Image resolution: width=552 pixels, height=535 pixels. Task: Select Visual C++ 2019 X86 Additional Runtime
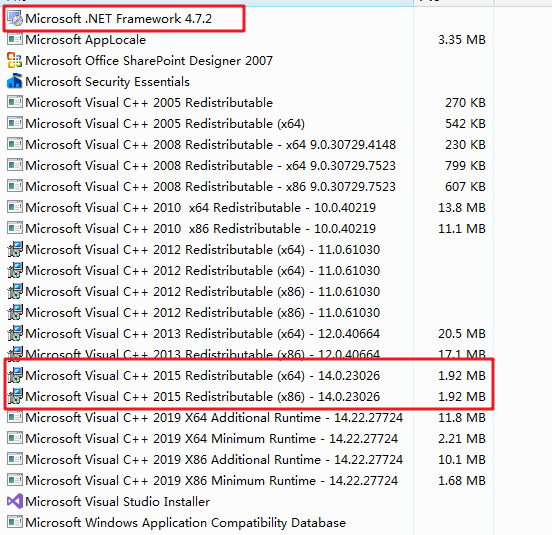pos(214,459)
